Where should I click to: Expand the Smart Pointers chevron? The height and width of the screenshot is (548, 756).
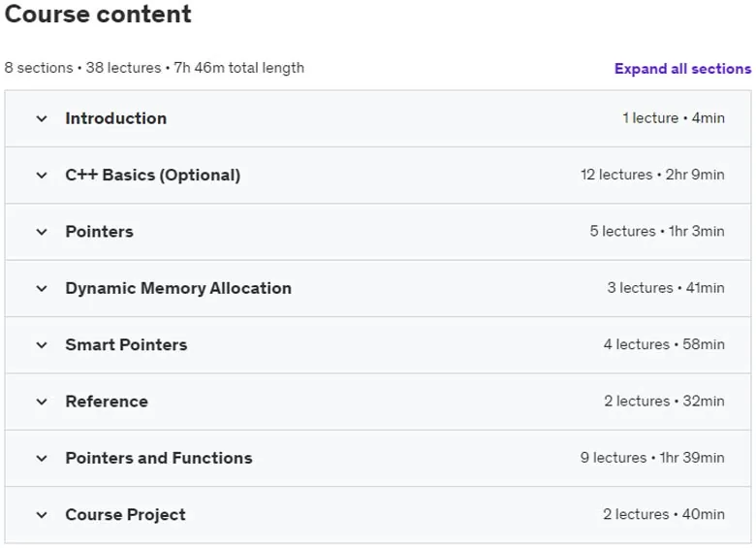[42, 345]
